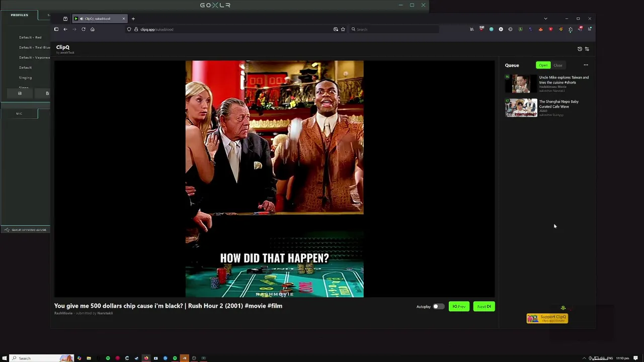This screenshot has width=644, height=362.
Task: Open MIC tab in GoXLR window
Action: (19, 114)
